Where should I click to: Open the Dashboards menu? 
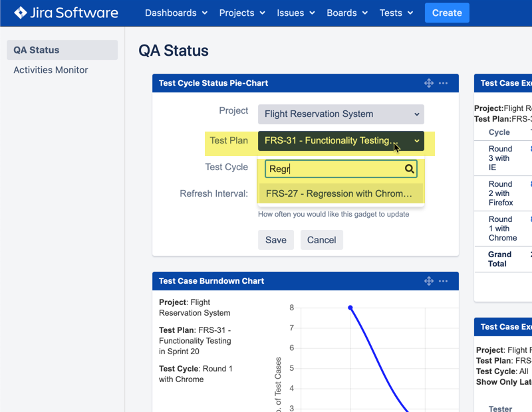click(x=176, y=13)
